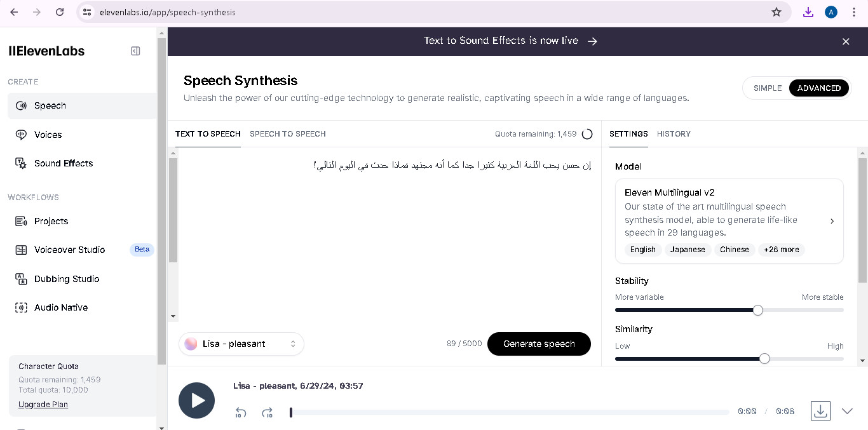Screen dimensions: 868x430
Task: Open Chrome downloads icon in toolbar
Action: (x=808, y=12)
